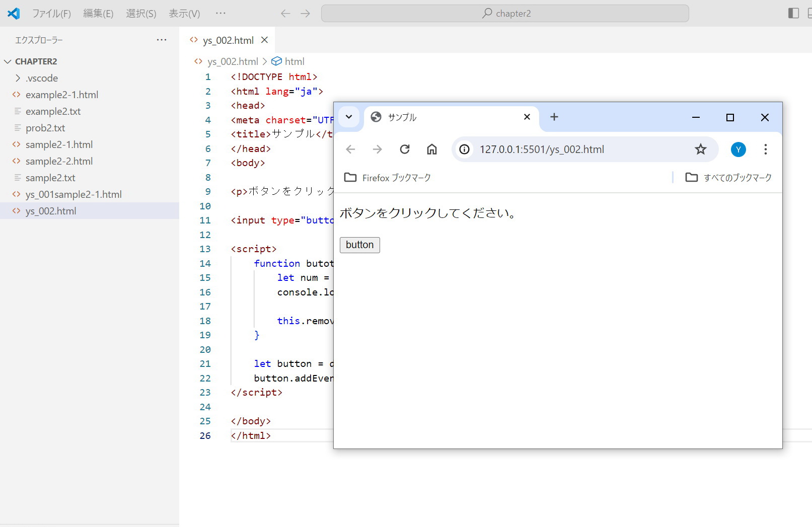Open Explorer panel more actions ellipsis

(x=162, y=40)
